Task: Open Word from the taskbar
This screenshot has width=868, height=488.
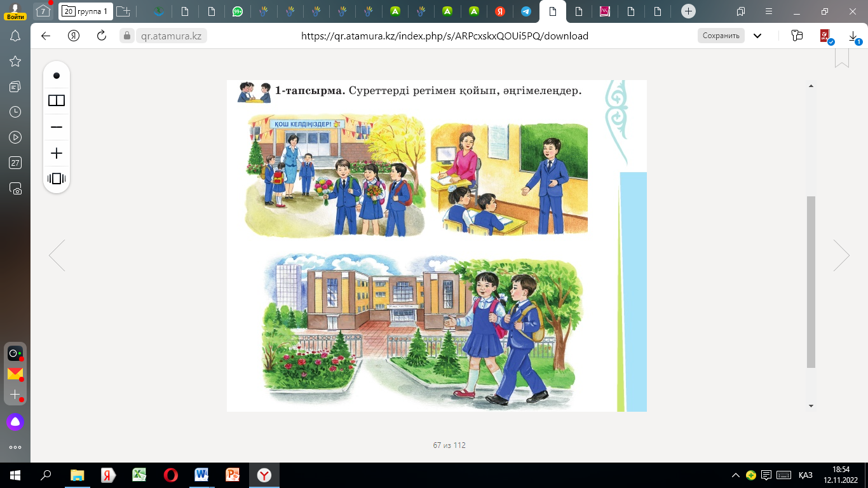Action: pyautogui.click(x=201, y=475)
